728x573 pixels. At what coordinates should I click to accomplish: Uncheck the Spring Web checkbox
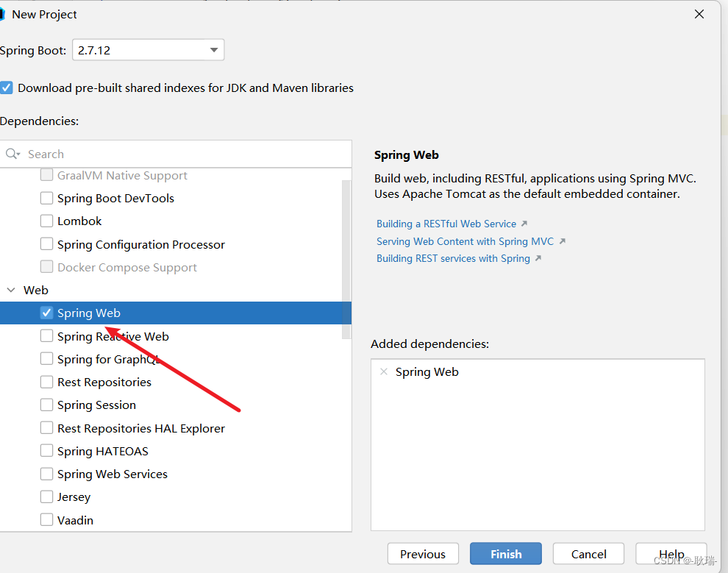pos(46,313)
